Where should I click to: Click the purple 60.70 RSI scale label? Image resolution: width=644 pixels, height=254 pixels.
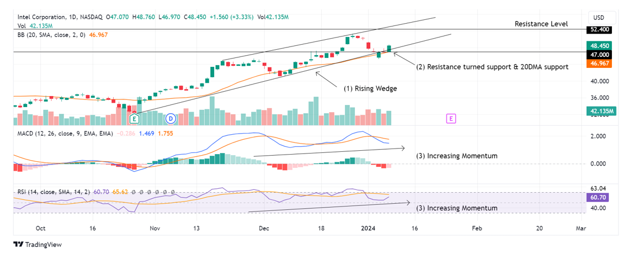click(x=598, y=197)
